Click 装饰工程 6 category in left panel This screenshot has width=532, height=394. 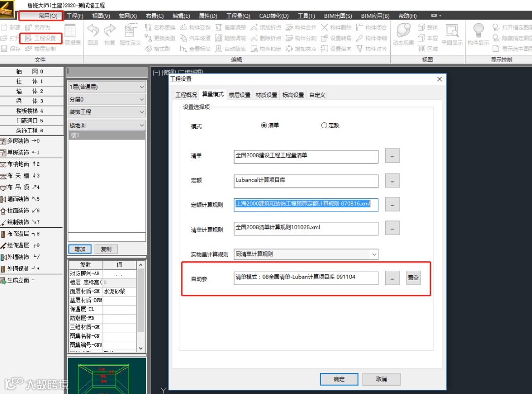[x=31, y=130]
